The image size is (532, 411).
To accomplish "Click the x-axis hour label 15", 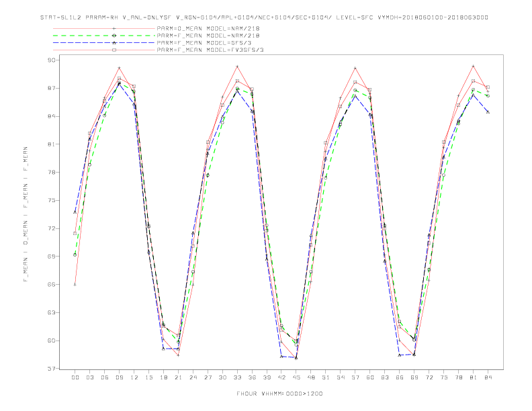I will [148, 377].
